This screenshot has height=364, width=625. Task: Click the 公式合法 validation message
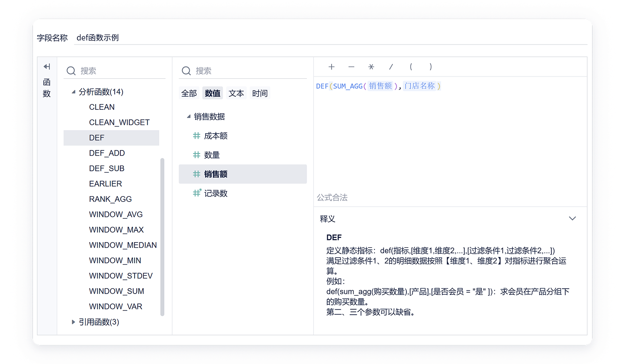pos(332,198)
